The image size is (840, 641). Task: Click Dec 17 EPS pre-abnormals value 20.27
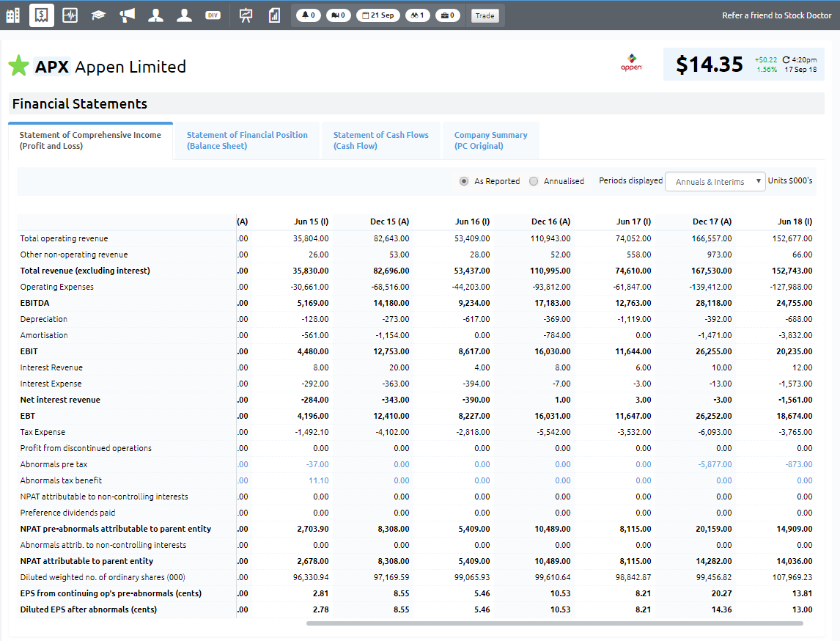pos(723,593)
